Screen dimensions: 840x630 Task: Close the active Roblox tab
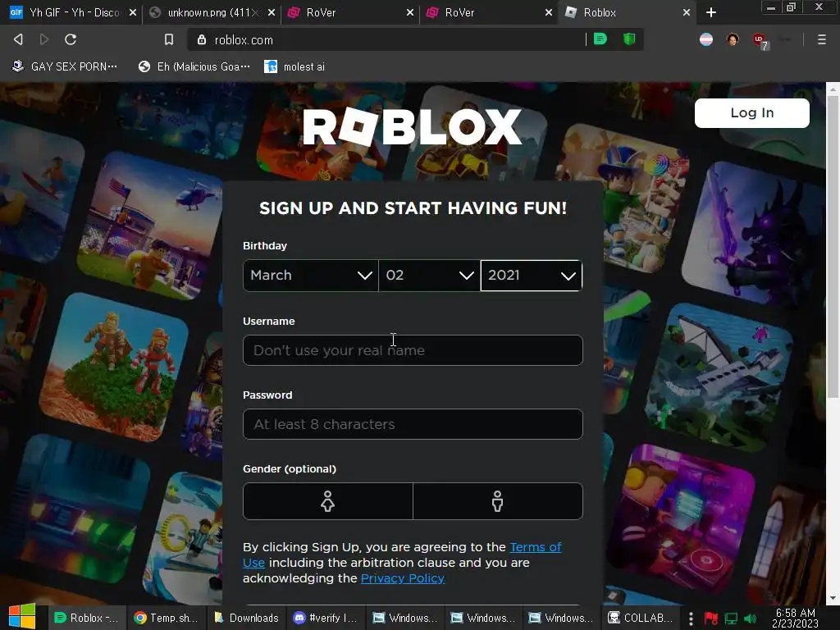[x=687, y=12]
